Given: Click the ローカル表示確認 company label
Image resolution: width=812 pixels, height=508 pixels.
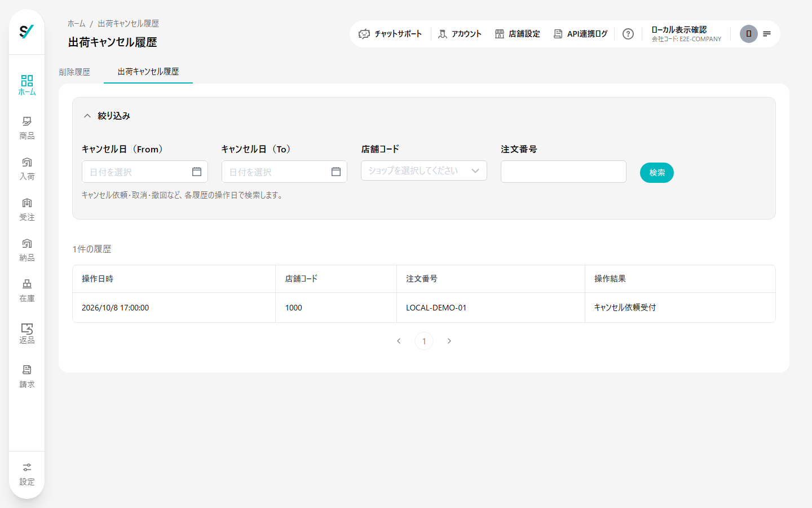Looking at the screenshot, I should (679, 29).
